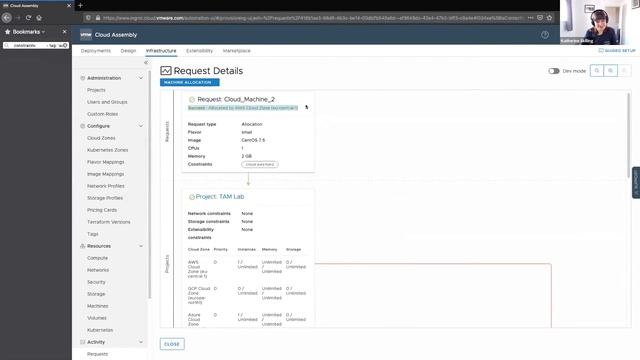This screenshot has width=640, height=360.
Task: Open Pricing Cards
Action: click(102, 210)
